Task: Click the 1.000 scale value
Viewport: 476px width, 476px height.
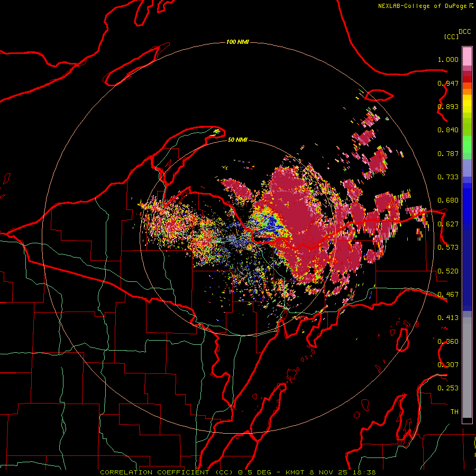Action: (x=448, y=59)
